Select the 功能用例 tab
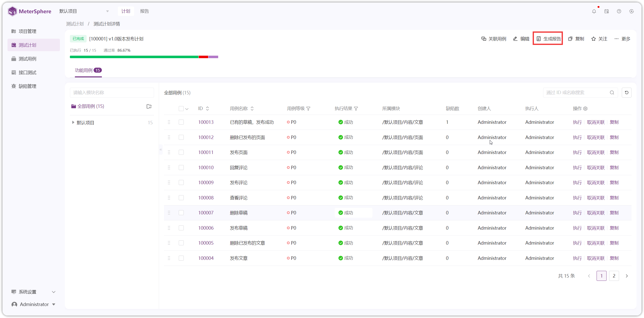The image size is (644, 318). 88,70
